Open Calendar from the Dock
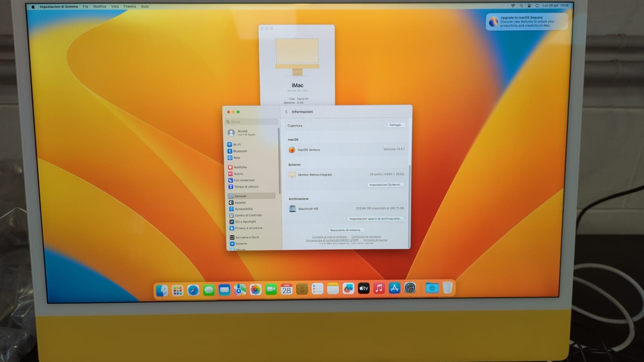The height and width of the screenshot is (362, 644). click(x=287, y=289)
